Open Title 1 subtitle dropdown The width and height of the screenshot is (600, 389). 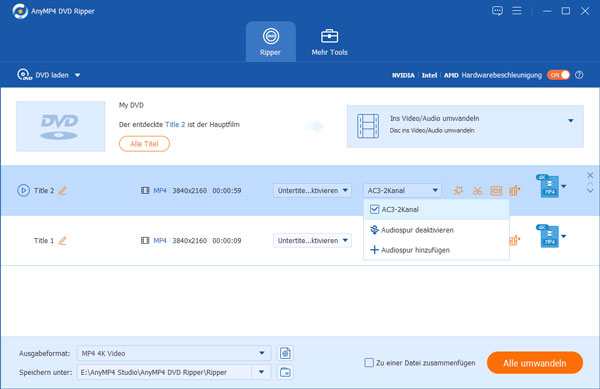coord(312,241)
